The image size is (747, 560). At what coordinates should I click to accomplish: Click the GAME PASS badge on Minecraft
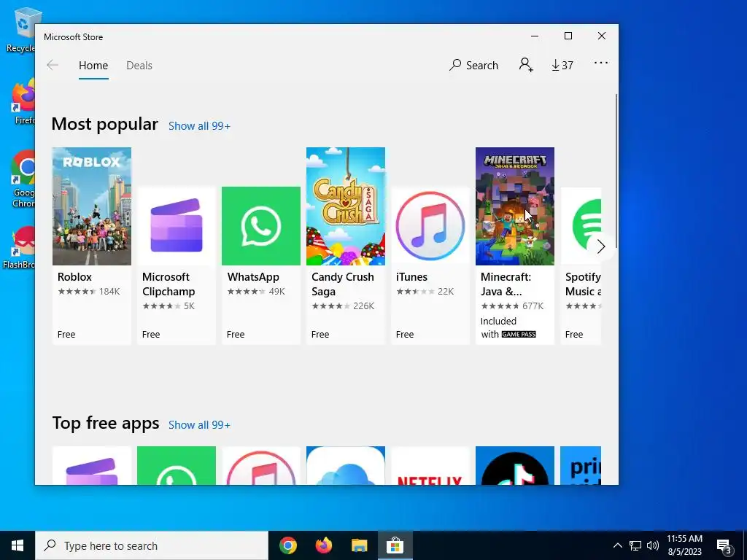[519, 334]
